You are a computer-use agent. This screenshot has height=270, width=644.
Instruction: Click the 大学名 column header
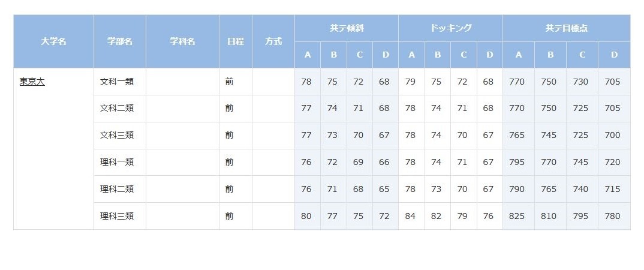click(53, 42)
